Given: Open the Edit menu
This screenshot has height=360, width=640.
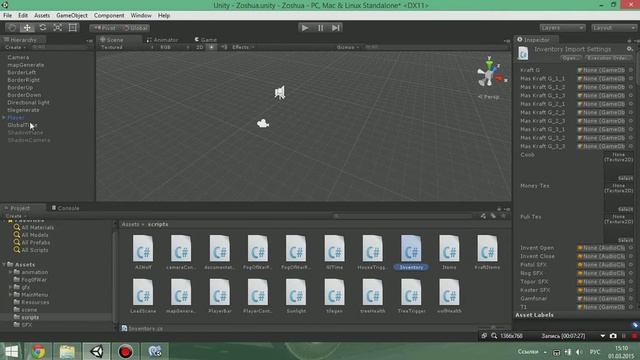Looking at the screenshot, I should tap(23, 16).
